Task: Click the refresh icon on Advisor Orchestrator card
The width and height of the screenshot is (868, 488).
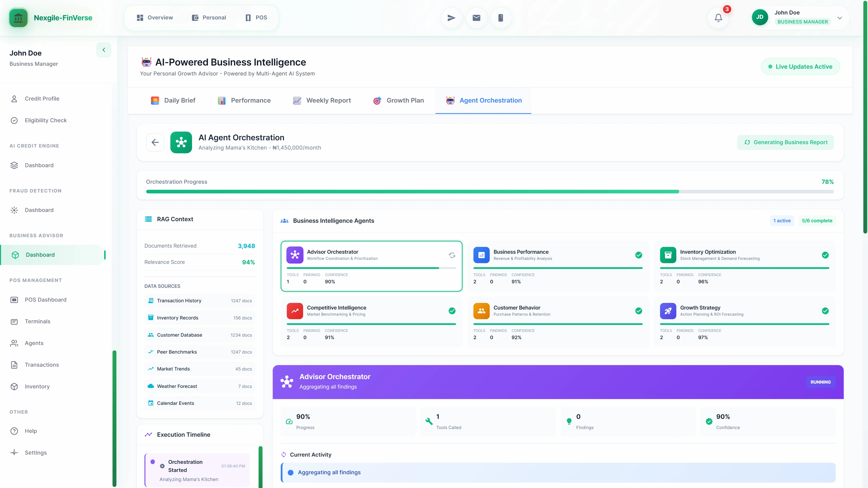Action: pos(452,255)
